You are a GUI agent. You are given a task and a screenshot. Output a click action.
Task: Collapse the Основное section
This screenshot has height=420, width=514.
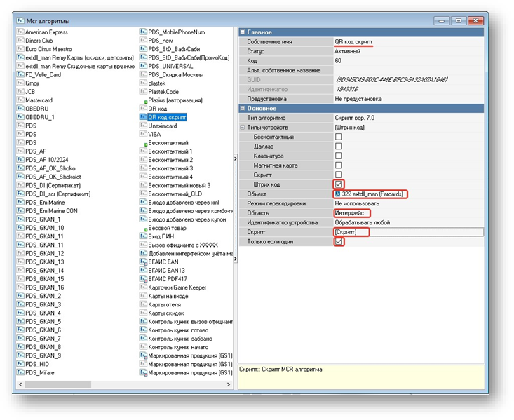pyautogui.click(x=243, y=108)
